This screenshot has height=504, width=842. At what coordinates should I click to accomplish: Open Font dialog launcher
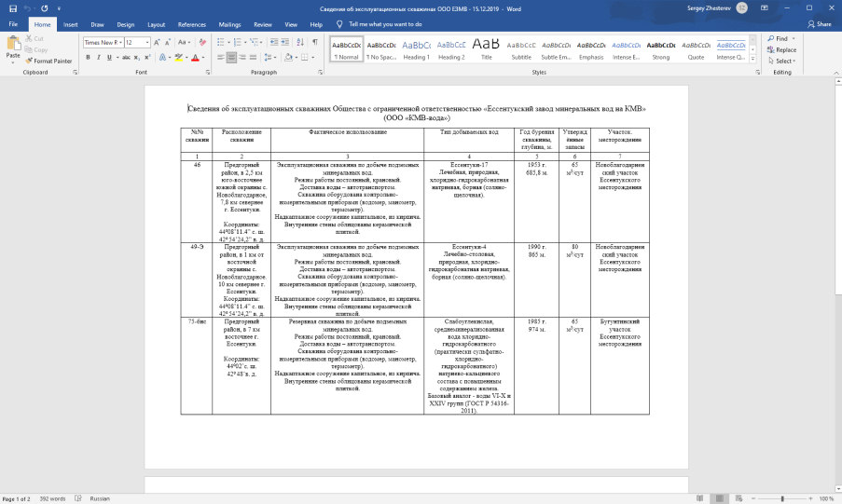[x=208, y=73]
